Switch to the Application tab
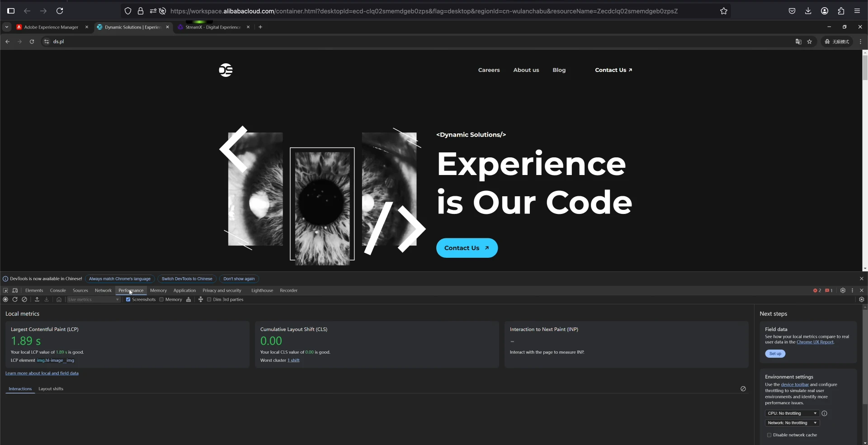This screenshot has width=868, height=445. coord(184,290)
